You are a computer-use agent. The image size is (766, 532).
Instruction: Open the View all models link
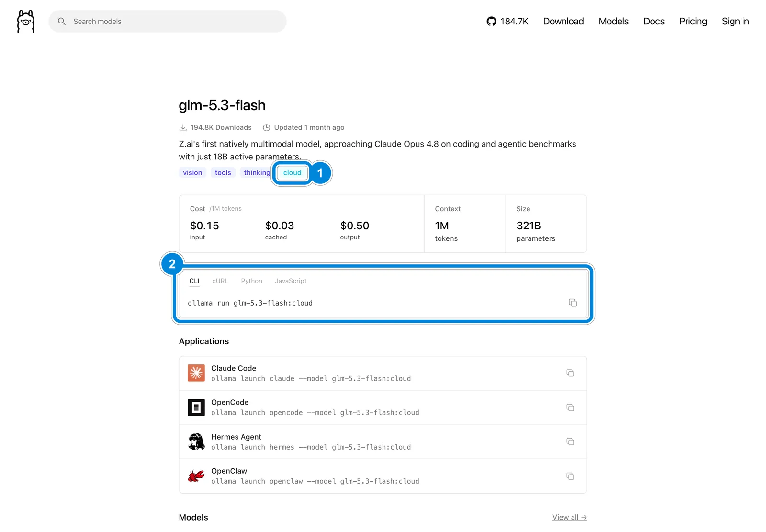[x=570, y=517]
